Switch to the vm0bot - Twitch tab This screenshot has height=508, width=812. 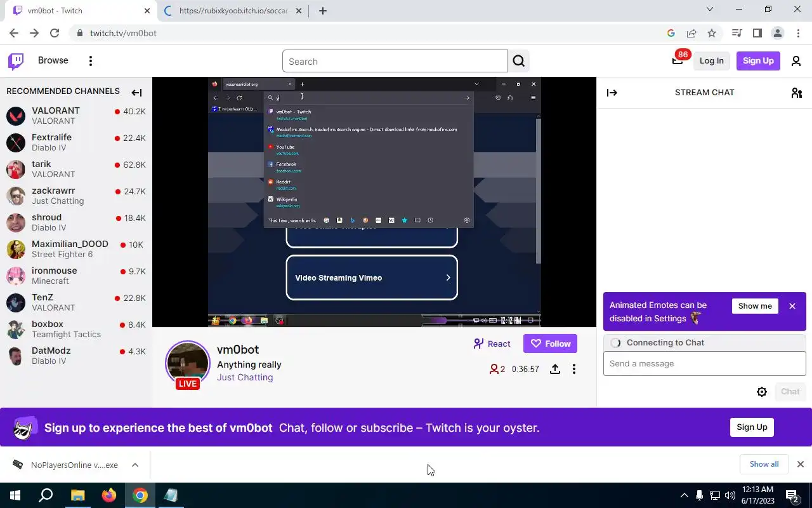tap(80, 11)
